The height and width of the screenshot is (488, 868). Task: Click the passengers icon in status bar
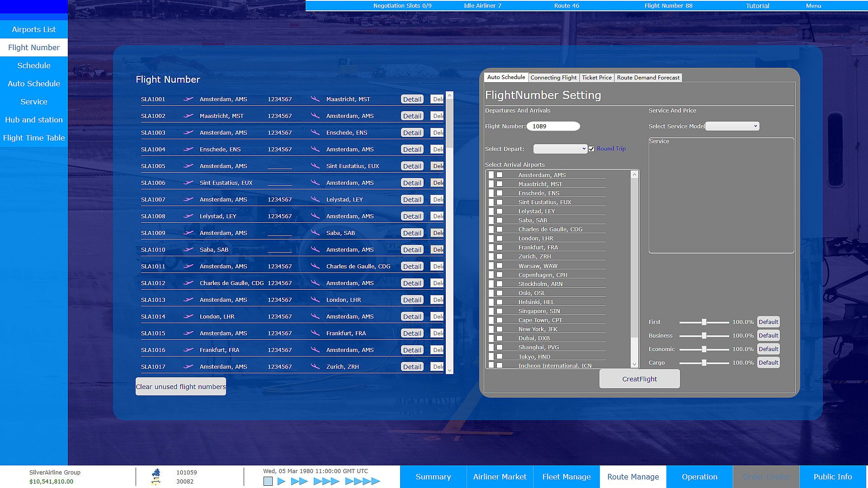[156, 473]
